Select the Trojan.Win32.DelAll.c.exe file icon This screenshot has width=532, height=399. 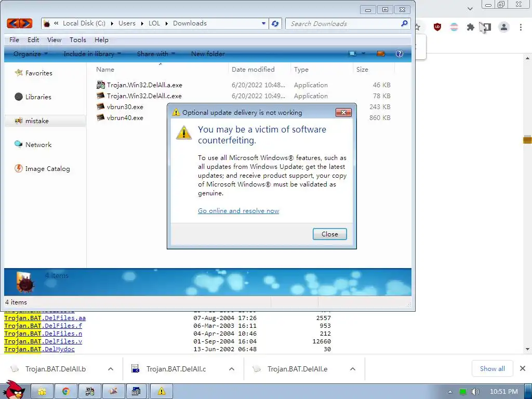pyautogui.click(x=101, y=96)
